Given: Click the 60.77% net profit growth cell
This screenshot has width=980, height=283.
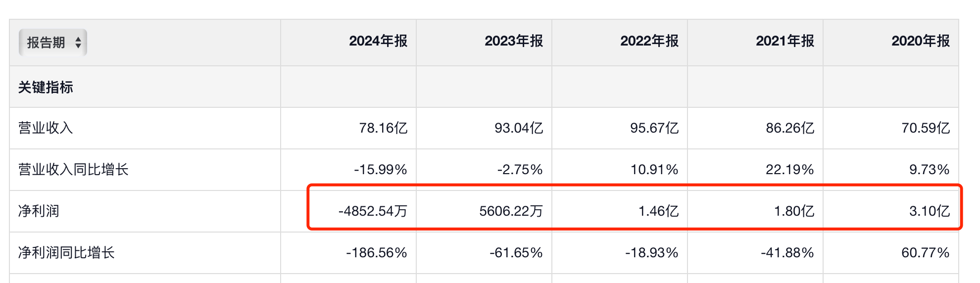Looking at the screenshot, I should tap(925, 253).
